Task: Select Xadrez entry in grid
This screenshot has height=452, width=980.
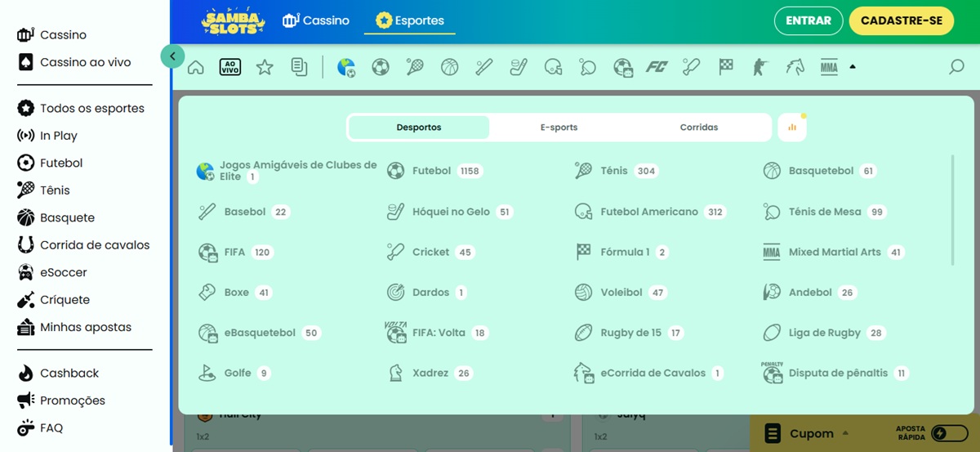Action: pyautogui.click(x=430, y=373)
